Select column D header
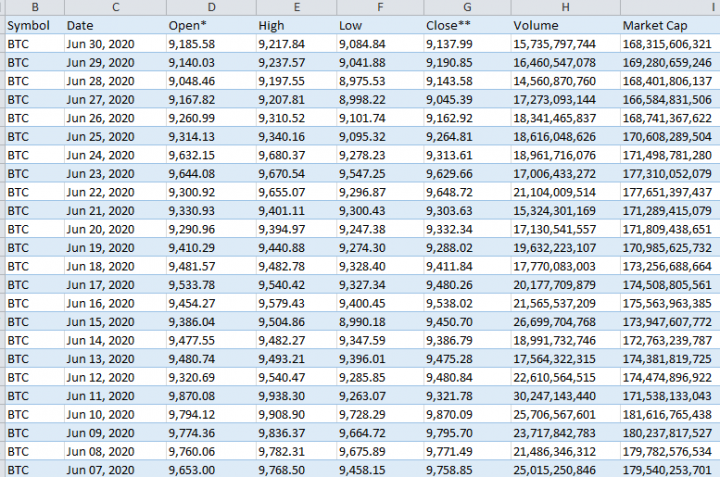Screen dimensions: 720x477 tap(211, 7)
